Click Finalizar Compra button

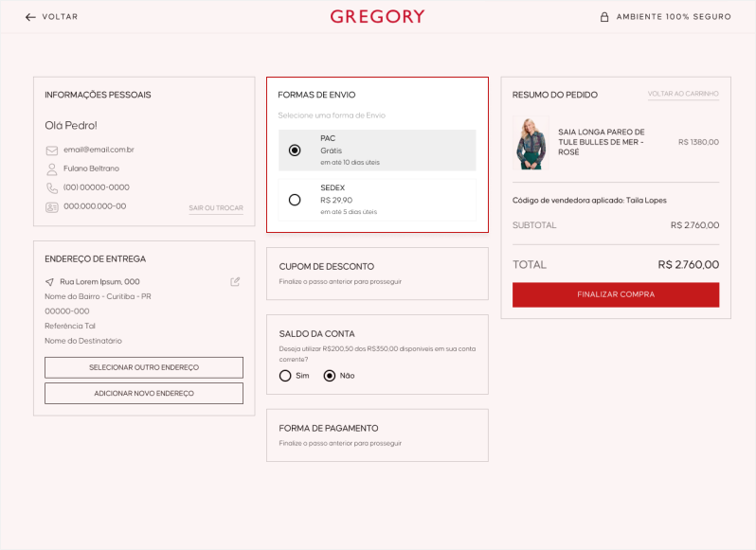[x=616, y=294]
